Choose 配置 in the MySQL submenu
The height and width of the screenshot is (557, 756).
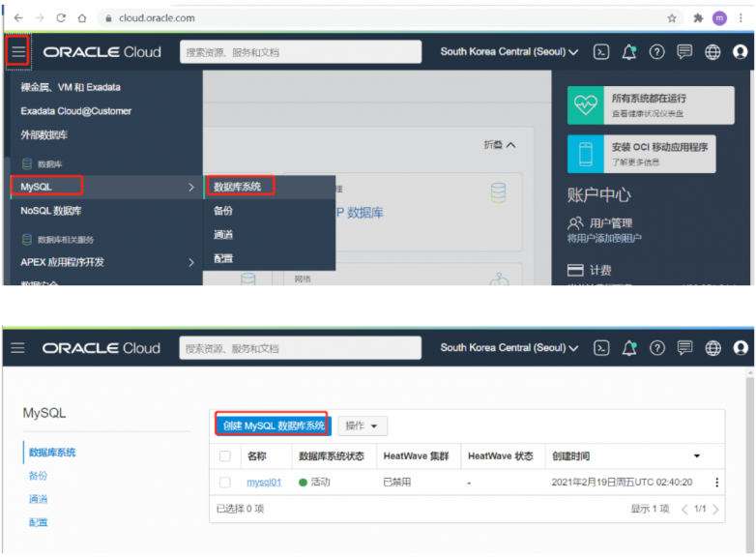click(x=223, y=258)
